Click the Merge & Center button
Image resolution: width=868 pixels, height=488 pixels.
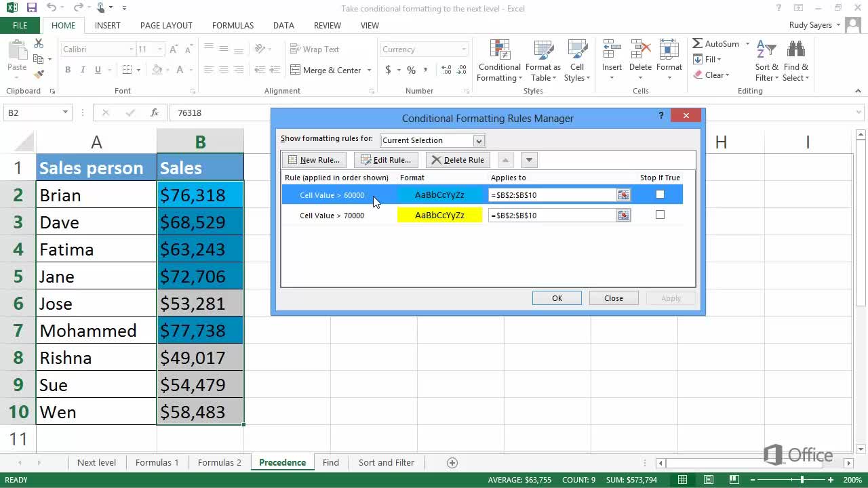326,70
